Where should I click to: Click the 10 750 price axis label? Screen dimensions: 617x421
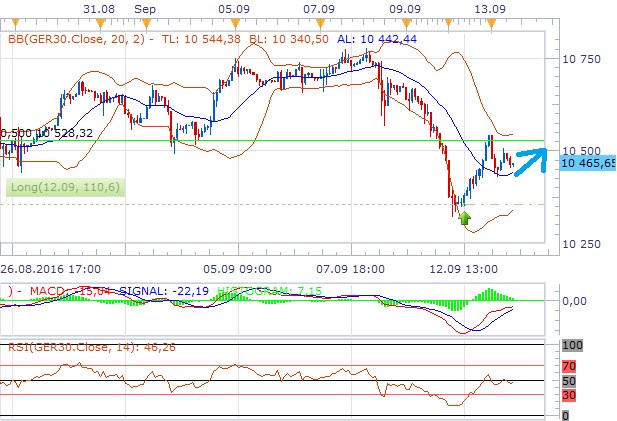tap(581, 59)
